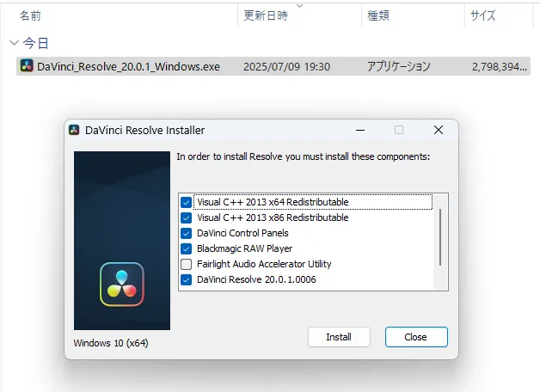The image size is (540, 392).
Task: Click the installer title bar DaVinci icon
Action: point(74,130)
